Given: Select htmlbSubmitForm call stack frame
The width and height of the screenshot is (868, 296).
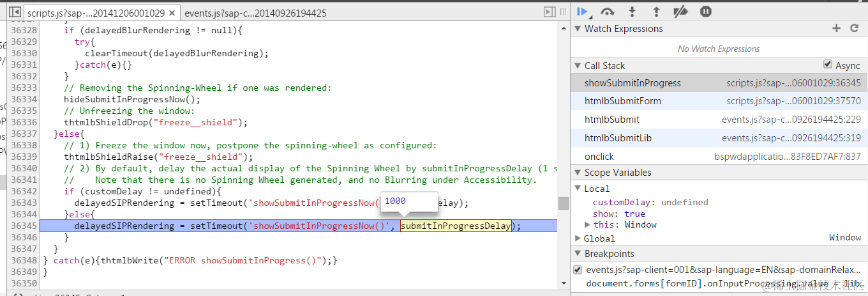Looking at the screenshot, I should 719,101.
